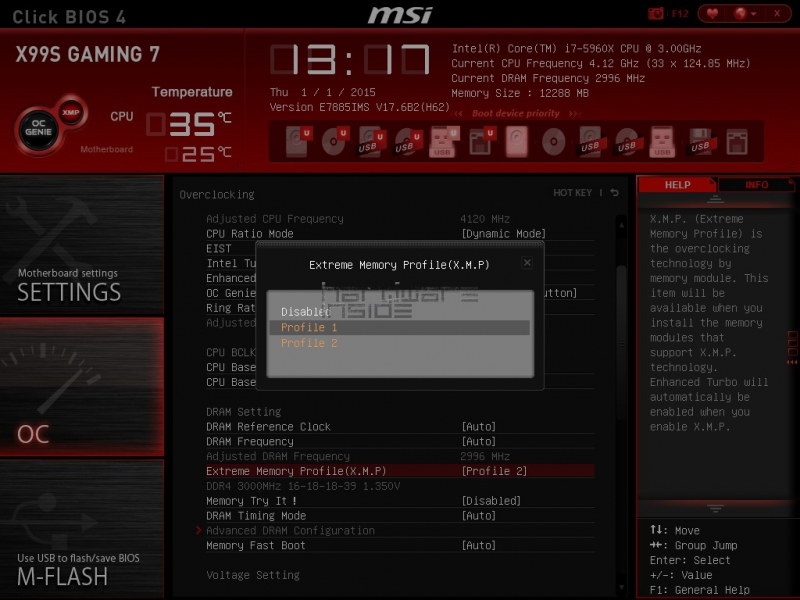Open Extreme Memory Profile value Profile 2

pos(494,471)
